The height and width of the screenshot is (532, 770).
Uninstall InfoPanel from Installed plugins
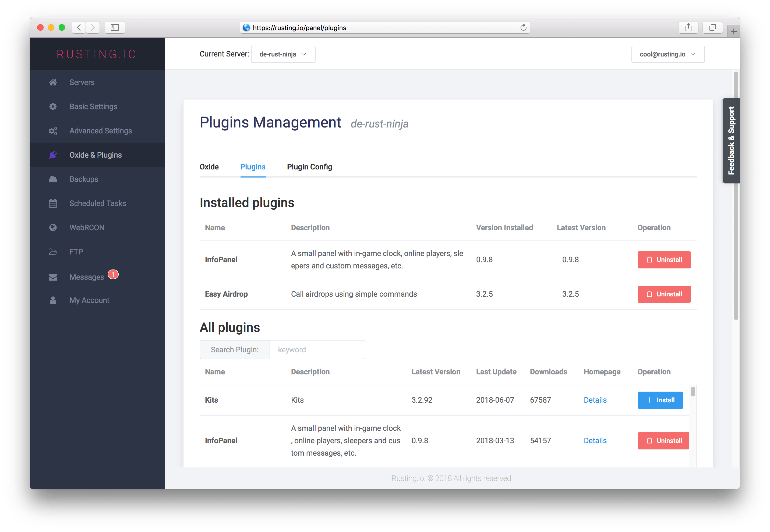click(x=664, y=260)
